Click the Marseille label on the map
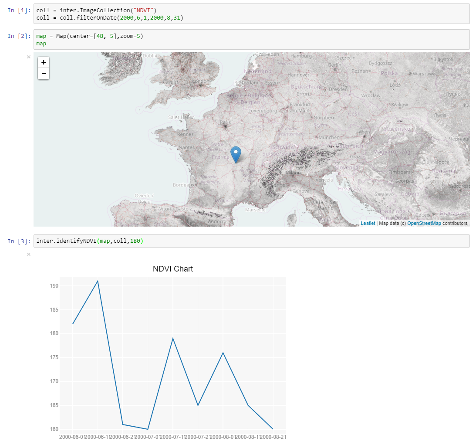 tap(255, 210)
